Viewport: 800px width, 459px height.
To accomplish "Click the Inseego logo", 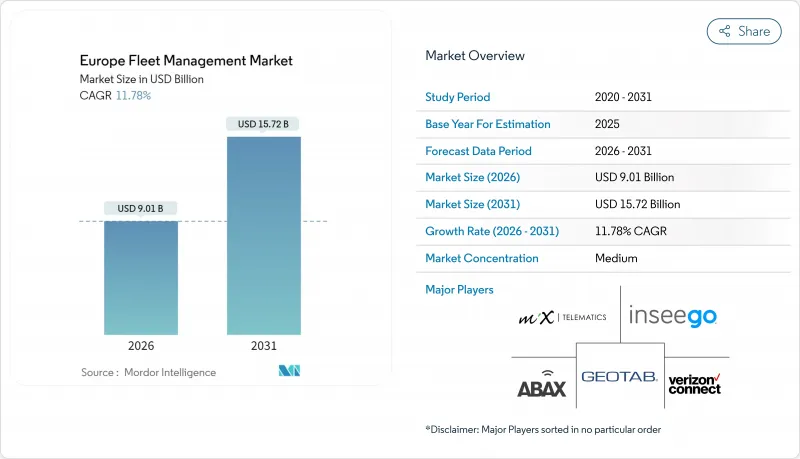I will tap(673, 317).
